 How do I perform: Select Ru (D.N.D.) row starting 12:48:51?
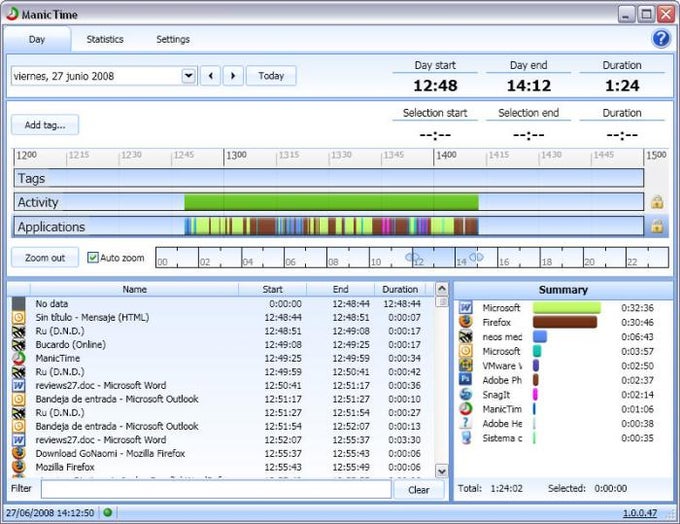(x=223, y=331)
